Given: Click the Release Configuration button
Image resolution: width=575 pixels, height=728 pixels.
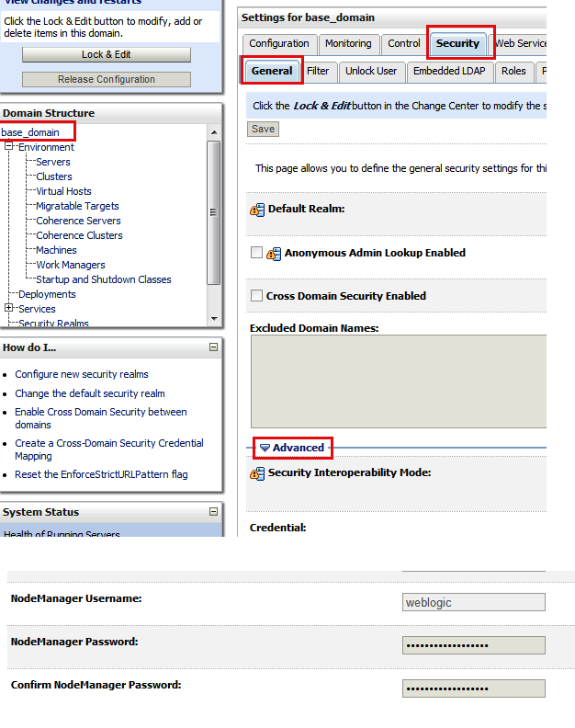Looking at the screenshot, I should point(107,79).
